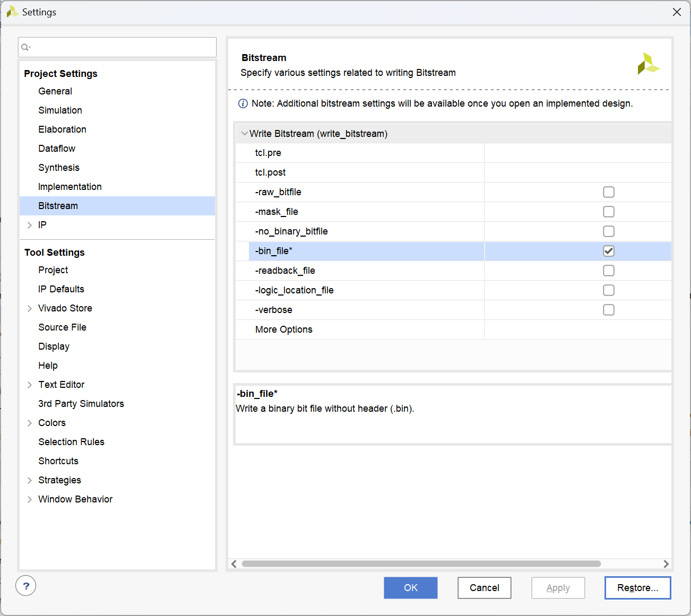Go to Dataflow settings
This screenshot has width=691, height=616.
(57, 149)
